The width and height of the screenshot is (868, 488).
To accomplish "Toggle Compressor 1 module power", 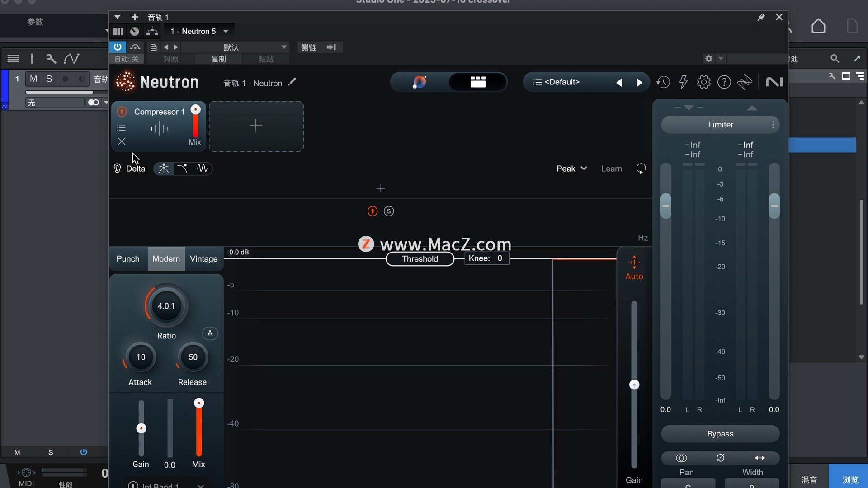I will point(122,111).
